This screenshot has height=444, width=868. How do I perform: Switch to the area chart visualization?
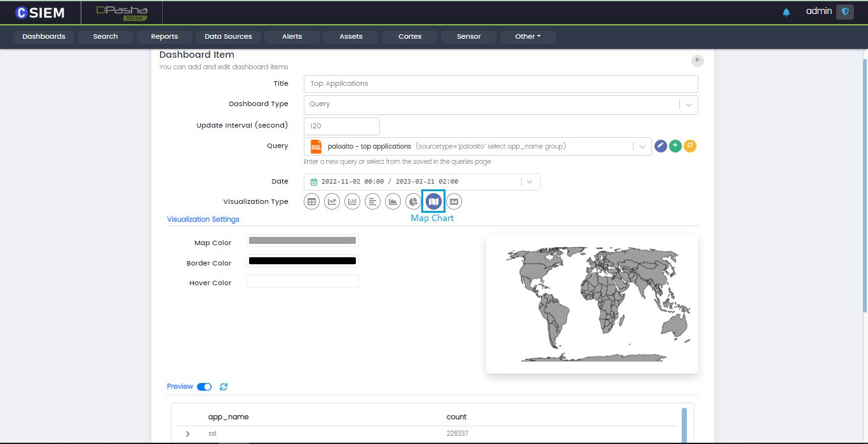pyautogui.click(x=393, y=201)
